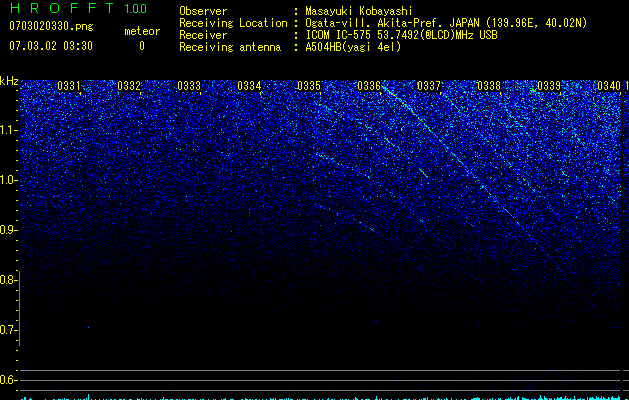The image size is (629, 400).
Task: Click the 1.0 kHz axis label
Action: pos(8,180)
